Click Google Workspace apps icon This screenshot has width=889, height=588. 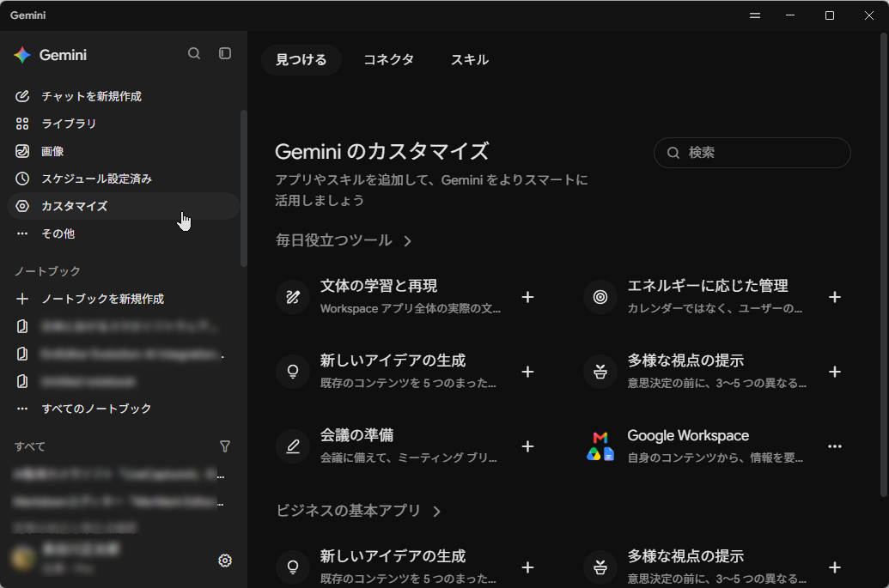600,446
